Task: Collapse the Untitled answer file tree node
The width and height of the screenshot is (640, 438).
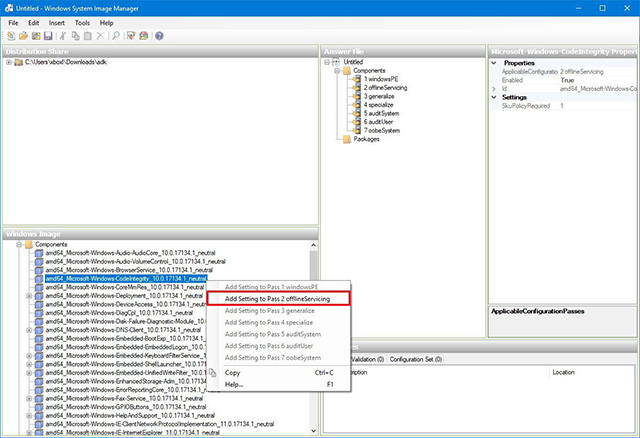Action: pos(327,62)
